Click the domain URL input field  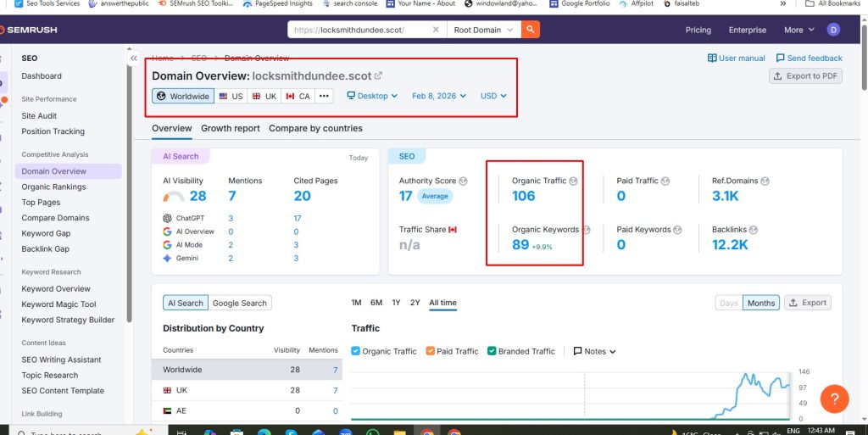click(x=359, y=30)
